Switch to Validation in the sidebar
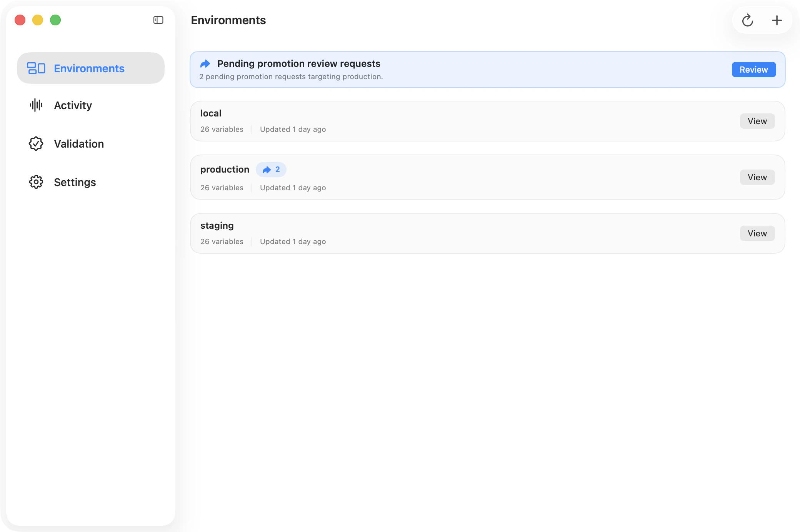 pyautogui.click(x=79, y=143)
